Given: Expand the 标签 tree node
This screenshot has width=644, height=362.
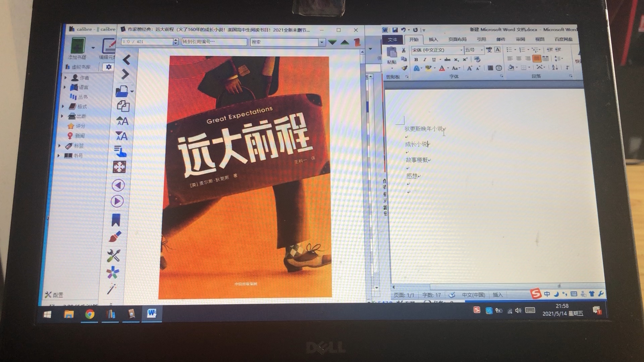Looking at the screenshot, I should [59, 146].
